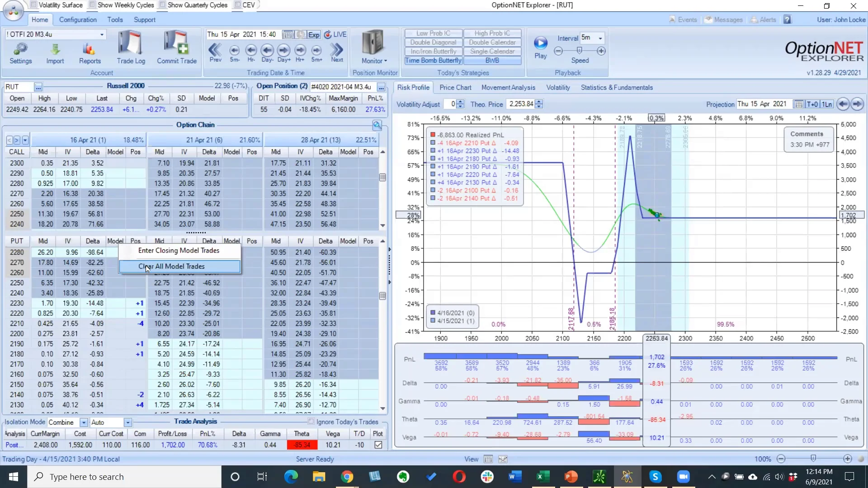
Task: Open the Isolation Mode Combine dropdown
Action: click(84, 422)
